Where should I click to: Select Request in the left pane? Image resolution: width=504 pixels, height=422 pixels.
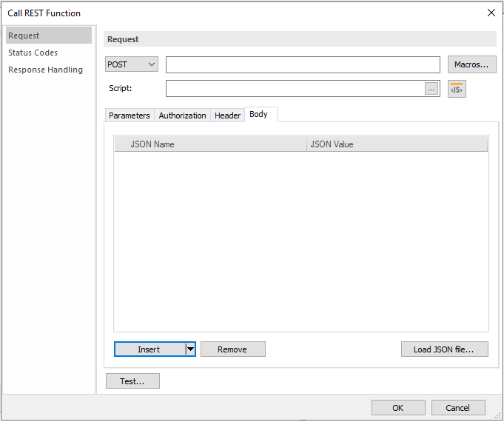pos(49,36)
